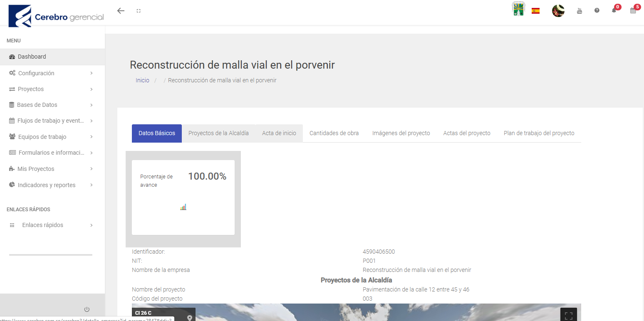
Task: Toggle fullscreen on the street view image
Action: 568,316
